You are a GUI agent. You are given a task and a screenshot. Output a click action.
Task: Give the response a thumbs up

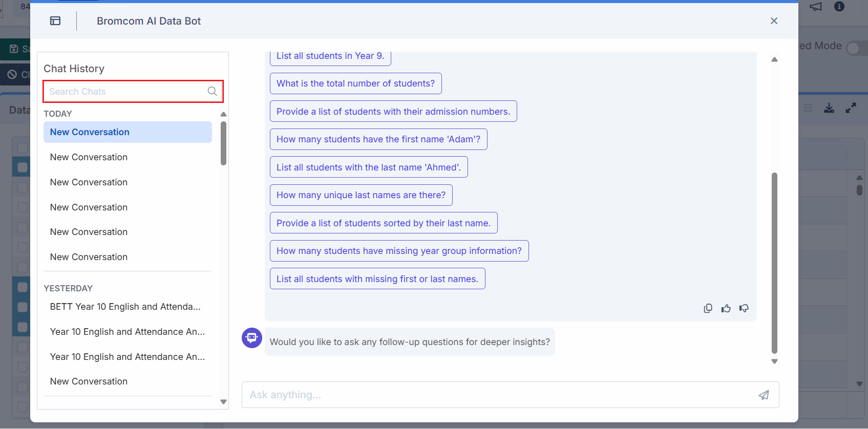pyautogui.click(x=726, y=308)
